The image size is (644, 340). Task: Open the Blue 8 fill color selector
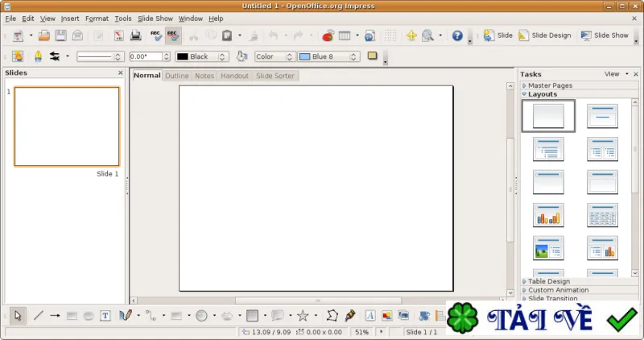[x=328, y=56]
